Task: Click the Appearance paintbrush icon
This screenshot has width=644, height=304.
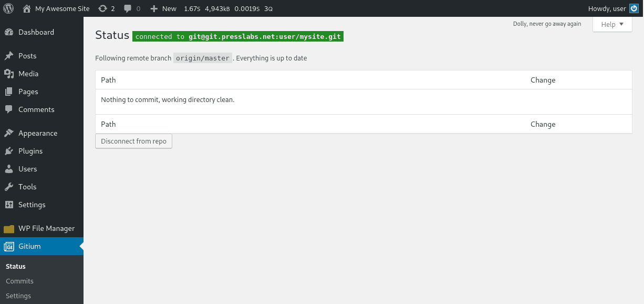Action: tap(9, 133)
